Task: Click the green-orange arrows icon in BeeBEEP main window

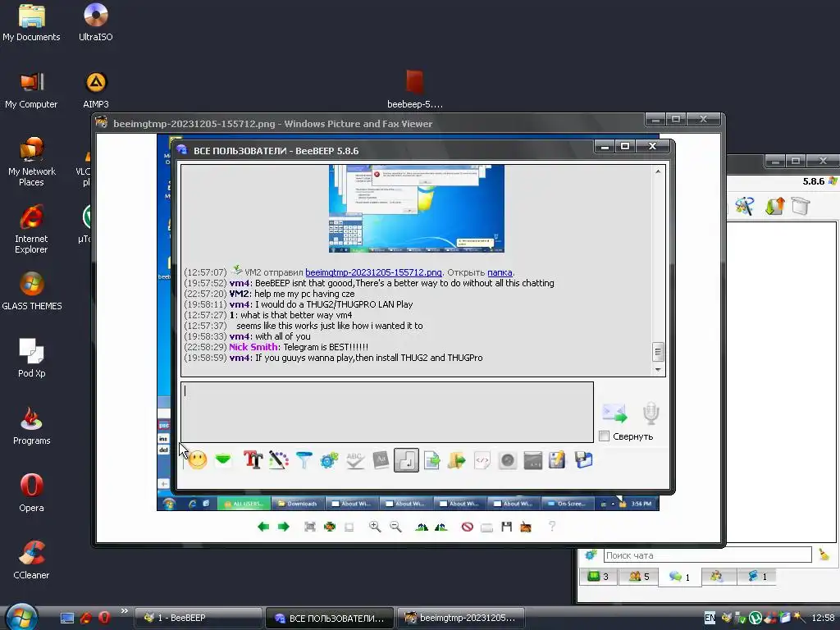Action: (x=774, y=206)
